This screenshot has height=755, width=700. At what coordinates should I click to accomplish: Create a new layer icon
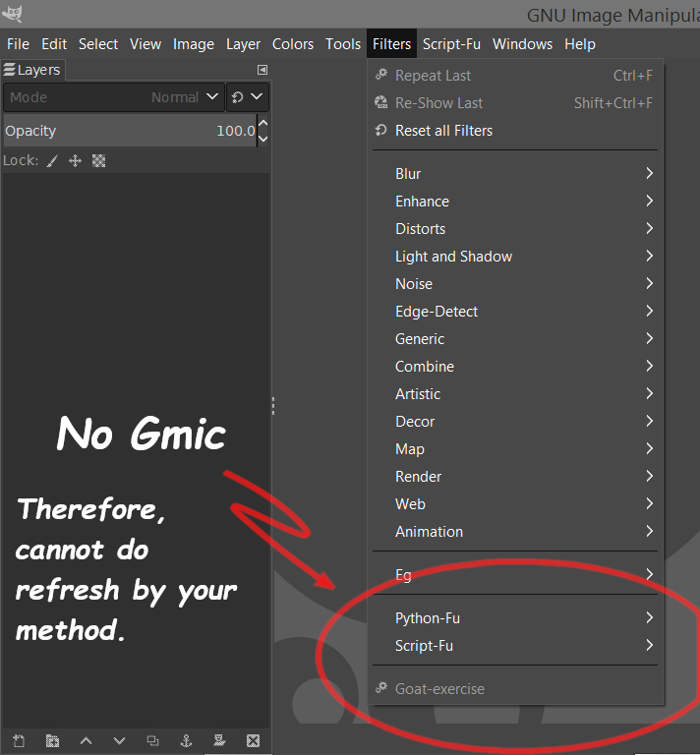tap(19, 740)
